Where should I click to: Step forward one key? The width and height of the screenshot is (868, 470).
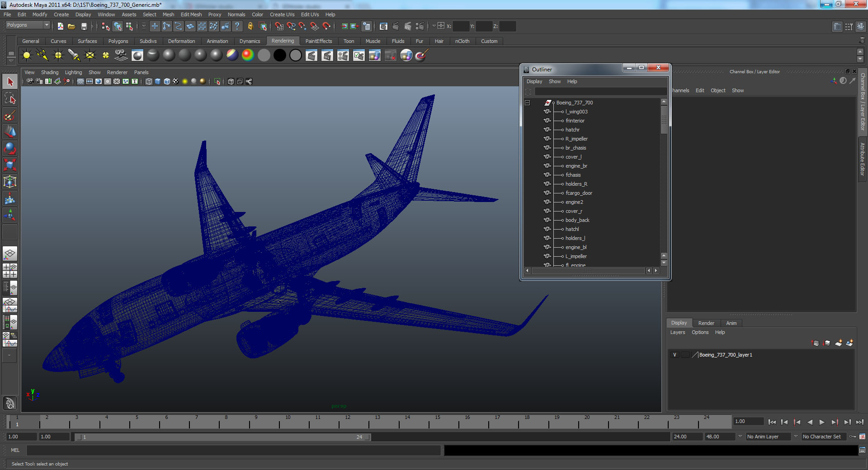835,422
